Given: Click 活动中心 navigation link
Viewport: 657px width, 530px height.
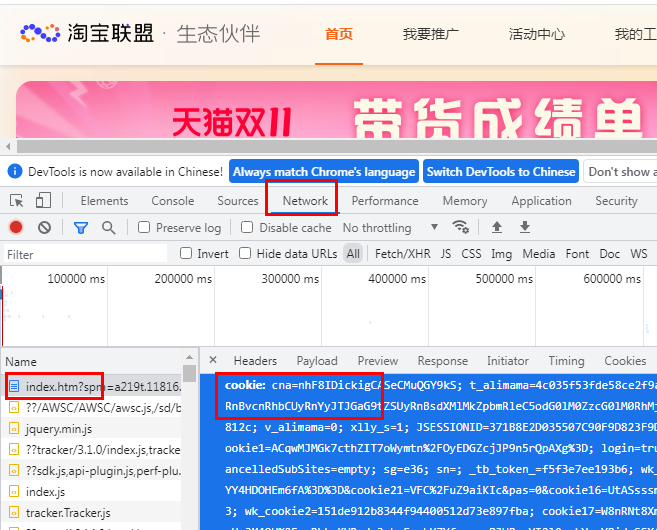Looking at the screenshot, I should click(x=537, y=34).
